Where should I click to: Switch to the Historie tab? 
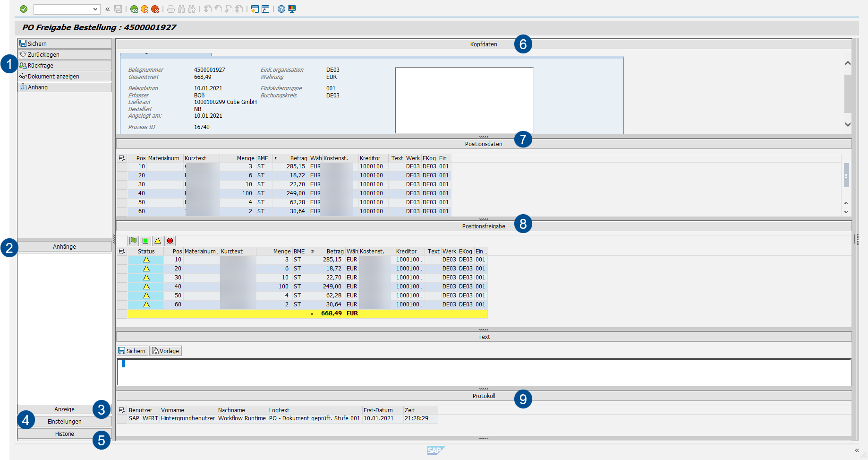pos(64,433)
